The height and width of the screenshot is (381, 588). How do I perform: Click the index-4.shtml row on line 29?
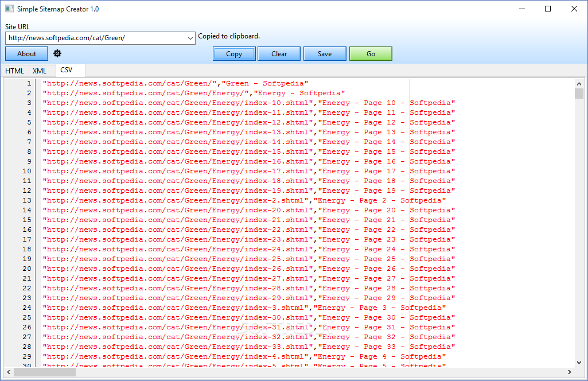pyautogui.click(x=244, y=356)
